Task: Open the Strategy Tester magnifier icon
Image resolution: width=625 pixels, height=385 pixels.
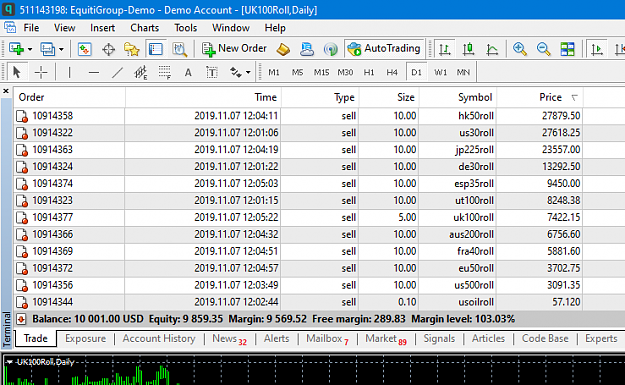Action: point(179,49)
